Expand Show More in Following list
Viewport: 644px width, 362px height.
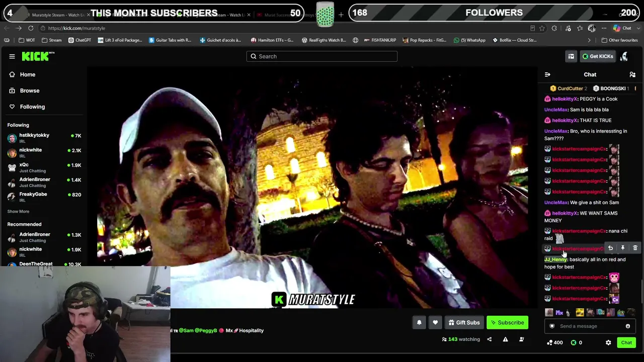(18, 211)
